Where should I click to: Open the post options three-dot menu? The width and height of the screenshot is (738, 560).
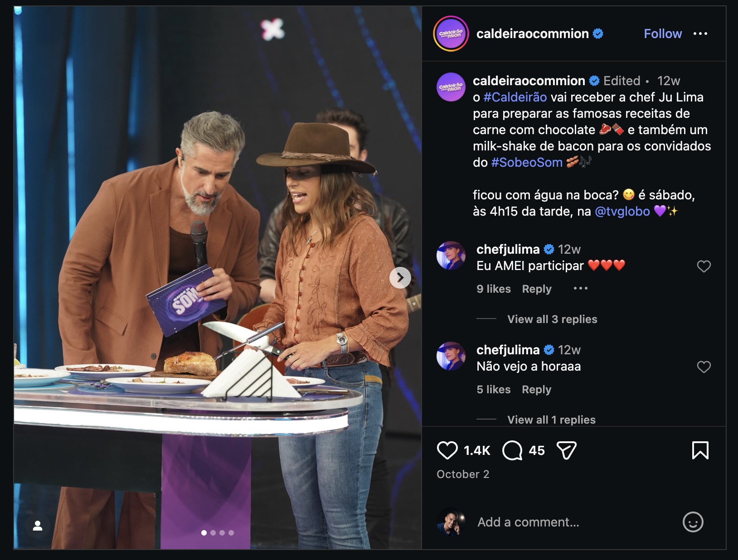[700, 34]
